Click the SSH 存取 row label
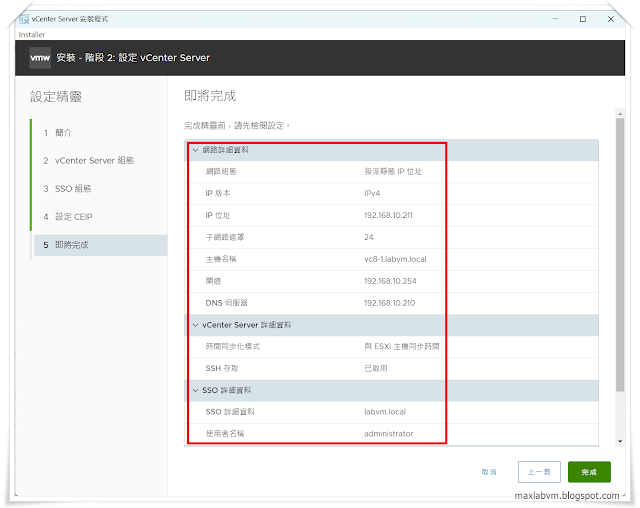Image resolution: width=640 pixels, height=508 pixels. tap(222, 368)
